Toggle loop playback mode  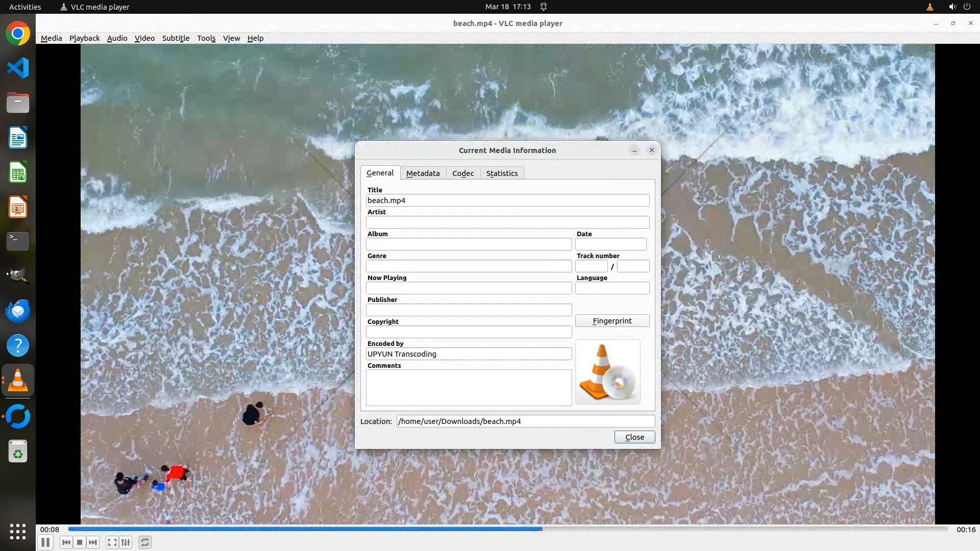pyautogui.click(x=145, y=542)
